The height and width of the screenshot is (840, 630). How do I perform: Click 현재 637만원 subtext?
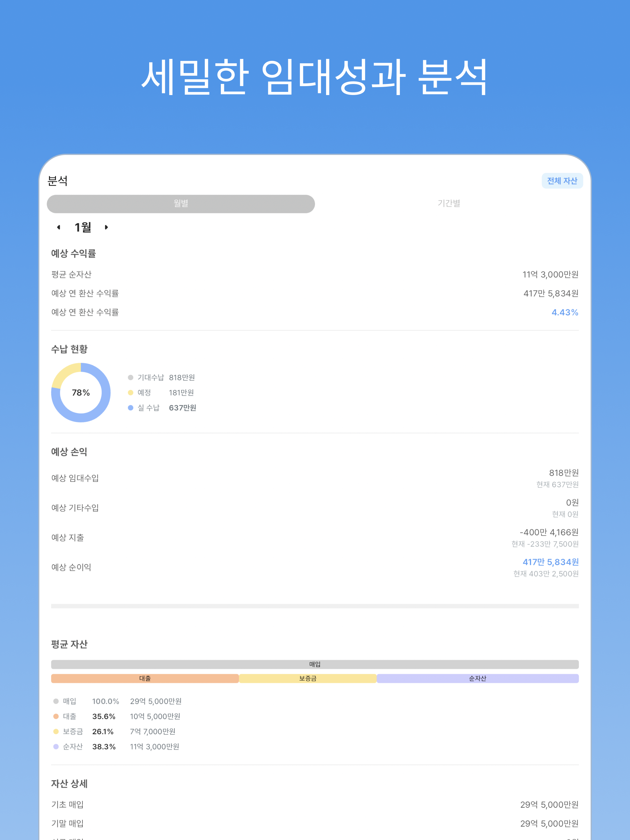pyautogui.click(x=557, y=485)
